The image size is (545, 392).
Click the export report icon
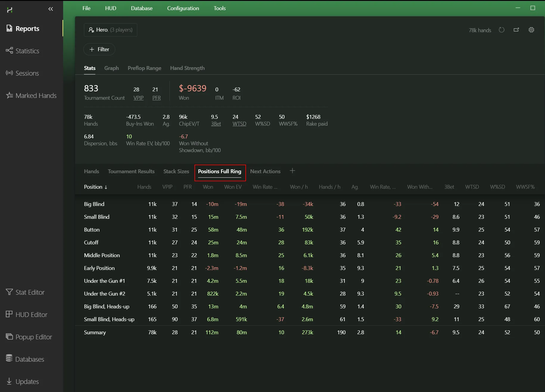pos(516,30)
